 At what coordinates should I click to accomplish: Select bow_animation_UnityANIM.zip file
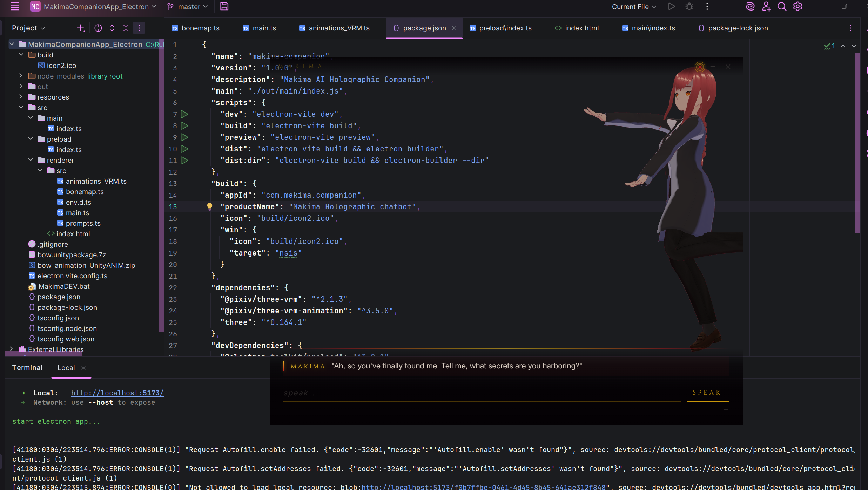86,265
